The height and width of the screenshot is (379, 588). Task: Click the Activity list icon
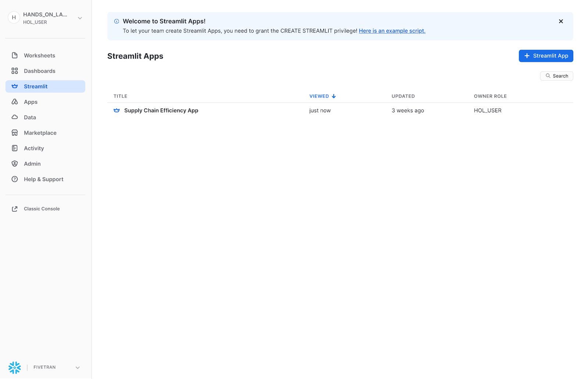[15, 148]
